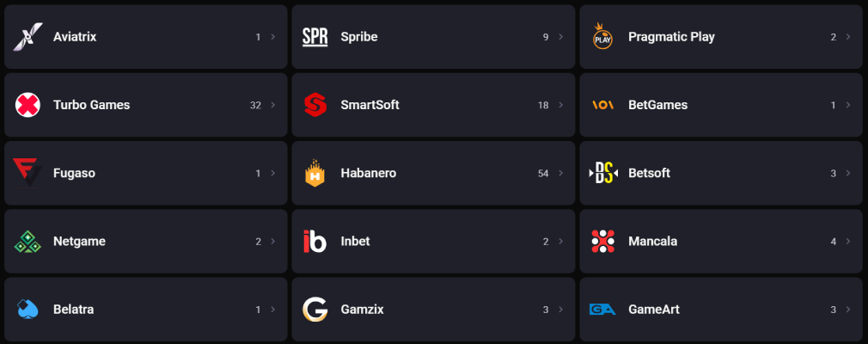Click the Habanero orange logo icon
Image resolution: width=868 pixels, height=344 pixels.
pyautogui.click(x=315, y=174)
